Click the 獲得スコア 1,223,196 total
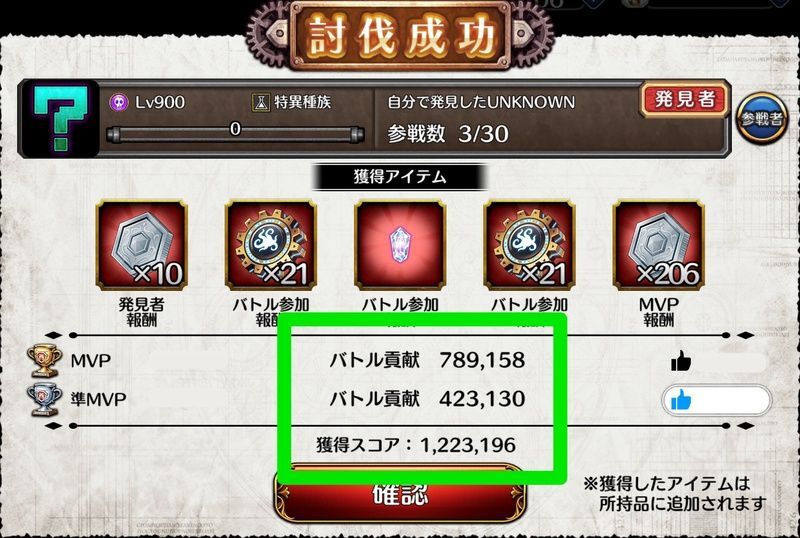Viewport: 800px width, 538px height. [x=416, y=445]
